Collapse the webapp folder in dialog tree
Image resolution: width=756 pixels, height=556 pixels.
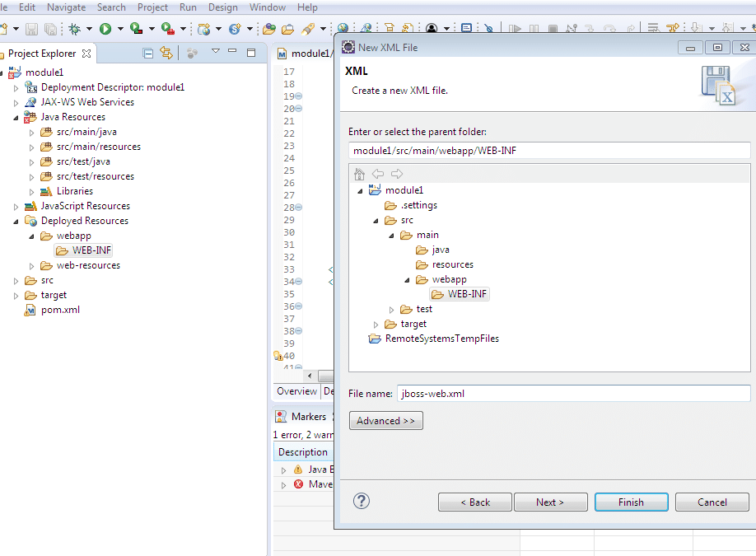click(x=407, y=280)
